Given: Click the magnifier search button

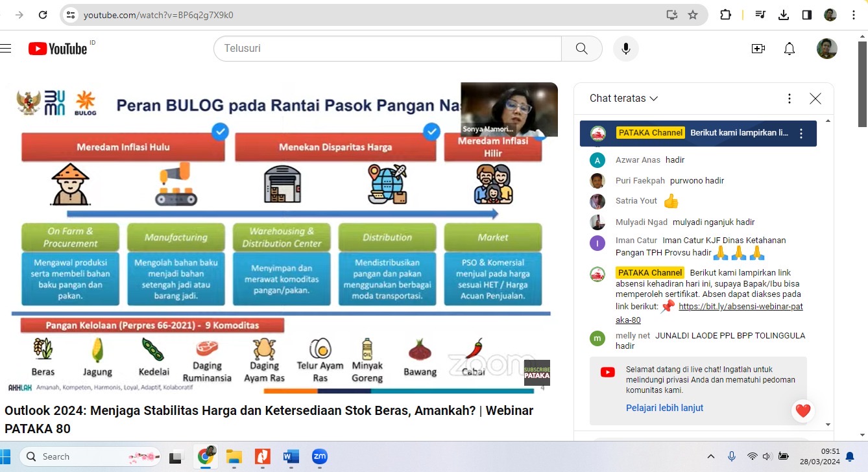Looking at the screenshot, I should click(582, 49).
